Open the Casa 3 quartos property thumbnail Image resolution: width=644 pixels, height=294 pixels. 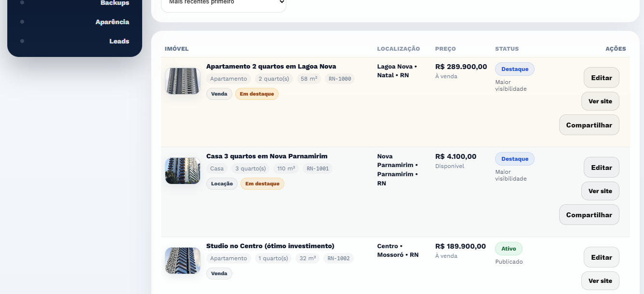[182, 170]
